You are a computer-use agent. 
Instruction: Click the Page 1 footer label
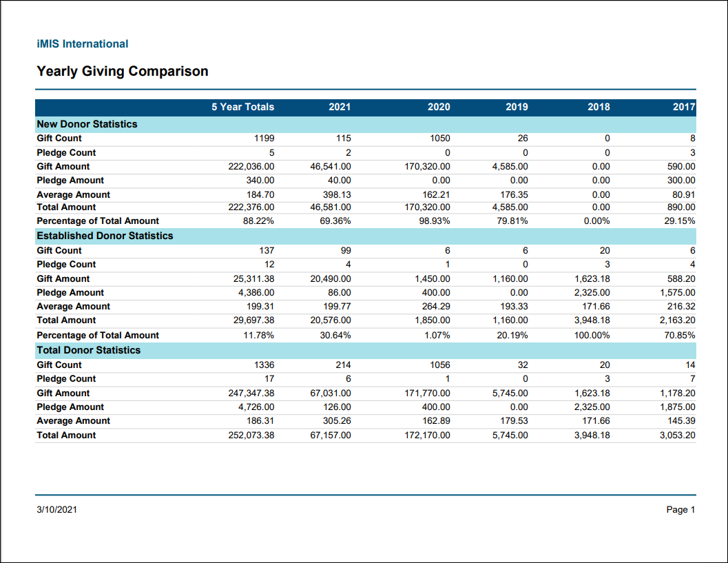pyautogui.click(x=680, y=509)
